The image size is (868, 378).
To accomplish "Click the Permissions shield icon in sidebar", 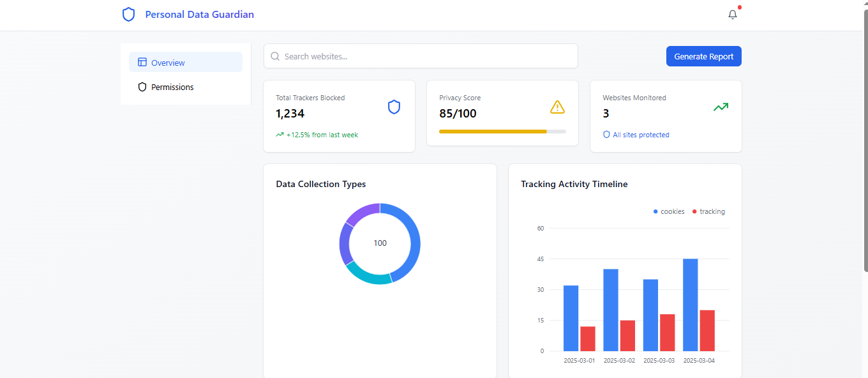I will tap(142, 87).
